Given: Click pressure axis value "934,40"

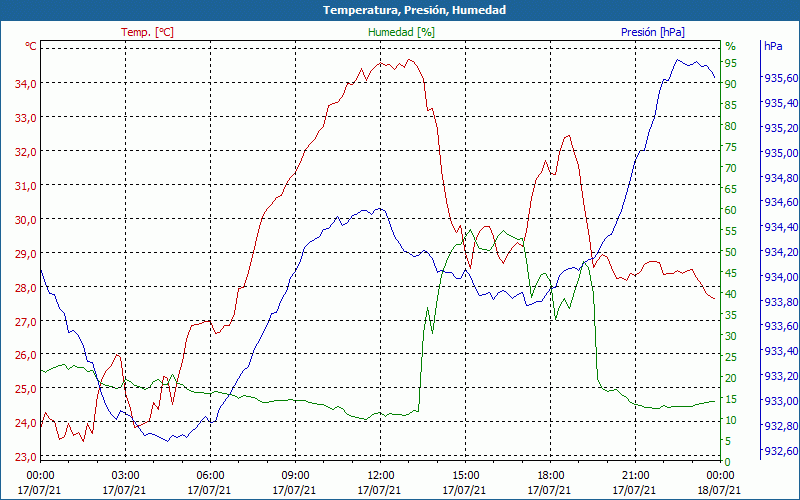Looking at the screenshot, I should (781, 227).
